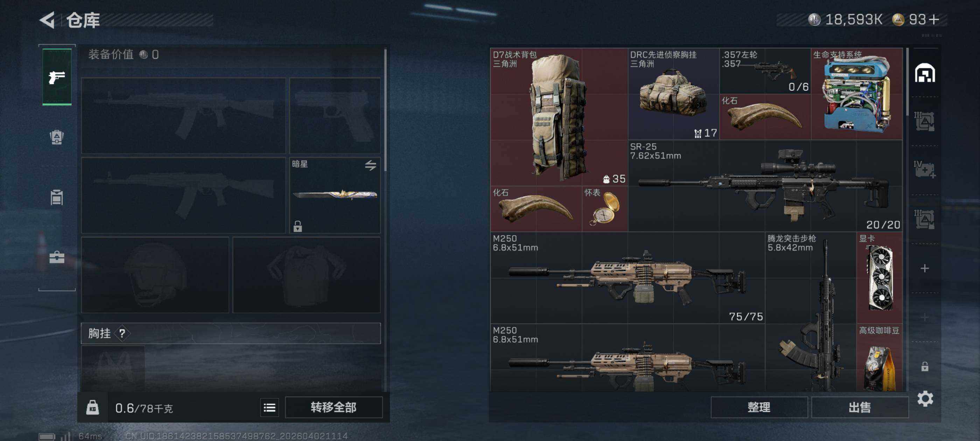Image resolution: width=980 pixels, height=441 pixels.
Task: Open the list view icon beside 转移全部
Action: click(x=269, y=408)
